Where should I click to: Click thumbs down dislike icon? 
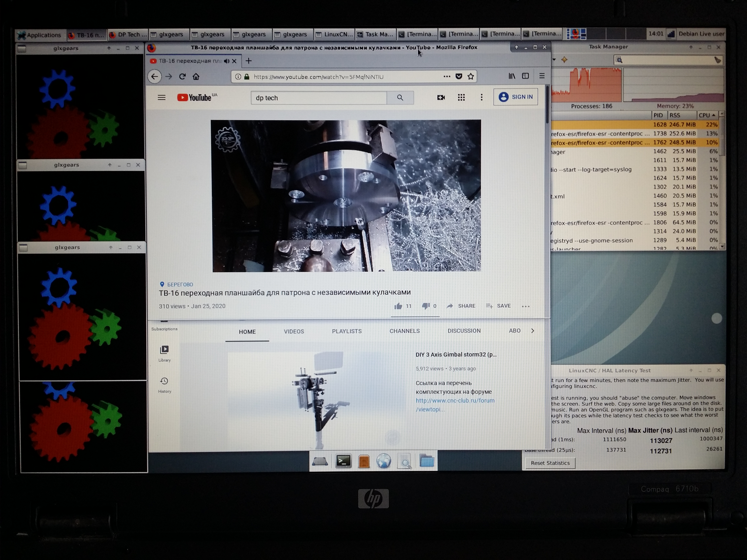tap(425, 306)
